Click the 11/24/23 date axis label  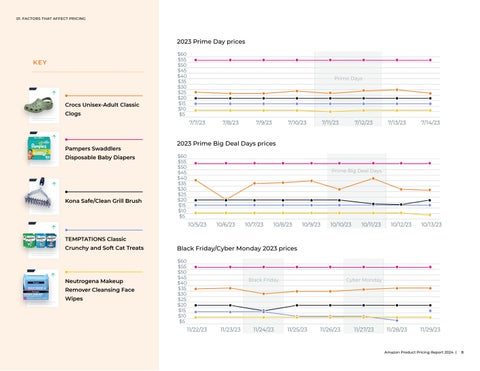click(x=264, y=330)
